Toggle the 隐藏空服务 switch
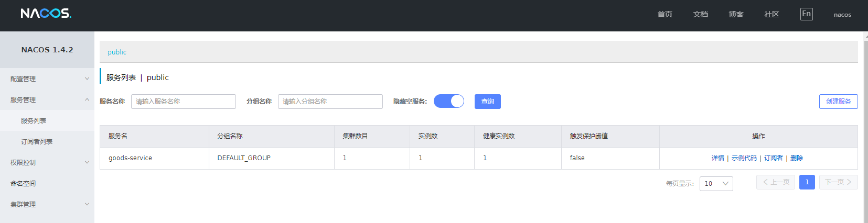868x223 pixels. (449, 101)
